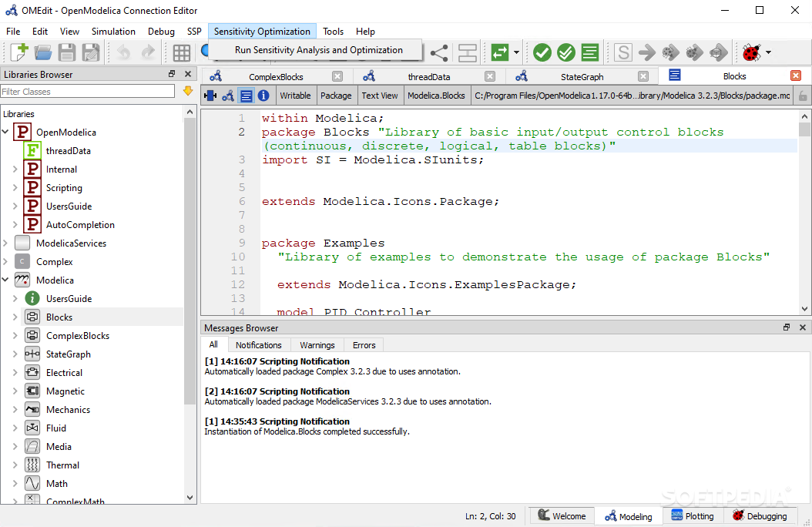Click the transition mode toolbar icon
The image size is (812, 527).
click(467, 52)
